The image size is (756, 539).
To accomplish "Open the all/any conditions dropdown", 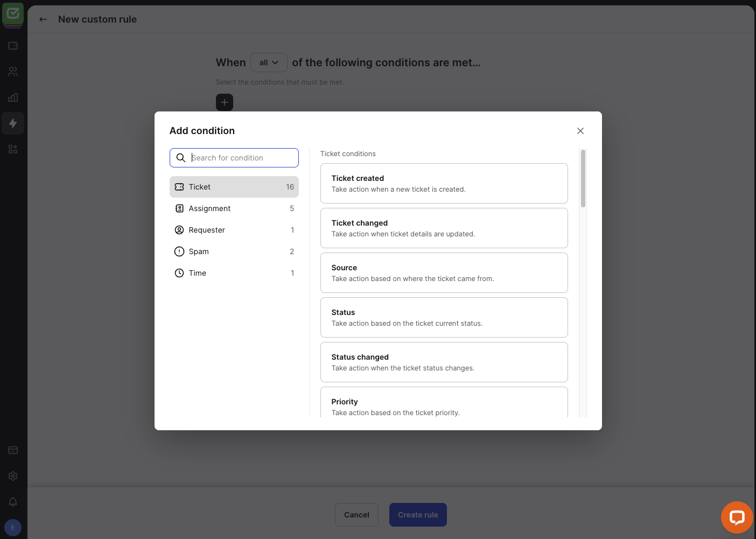I will point(269,62).
